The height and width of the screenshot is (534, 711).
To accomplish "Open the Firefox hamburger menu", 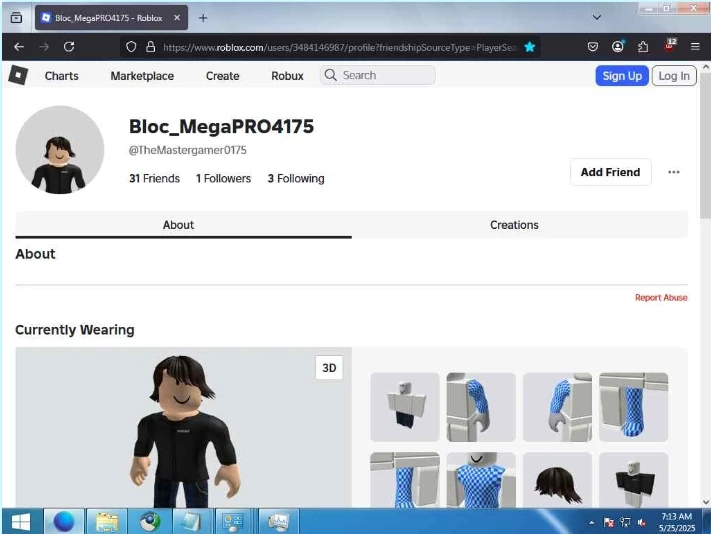I will coord(695,47).
